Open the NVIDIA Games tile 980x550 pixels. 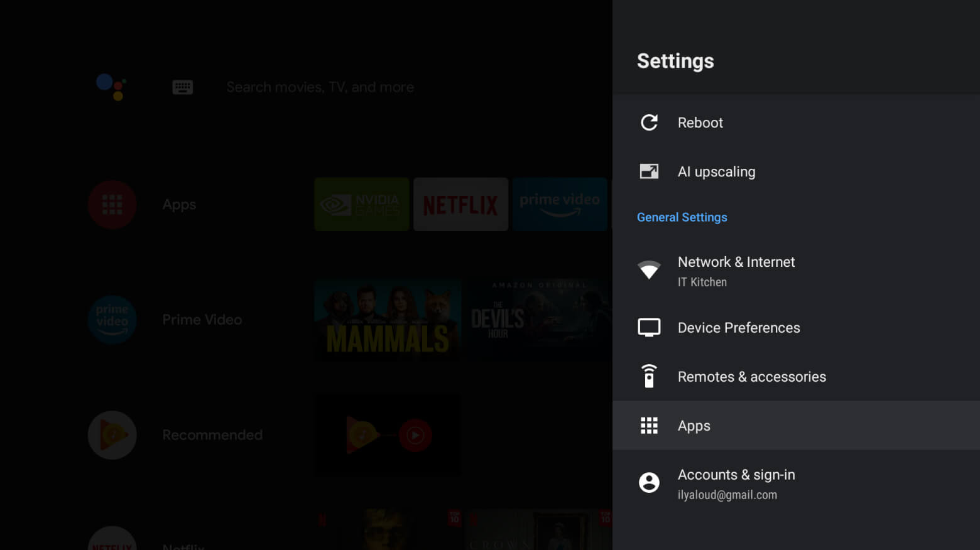[x=361, y=204]
